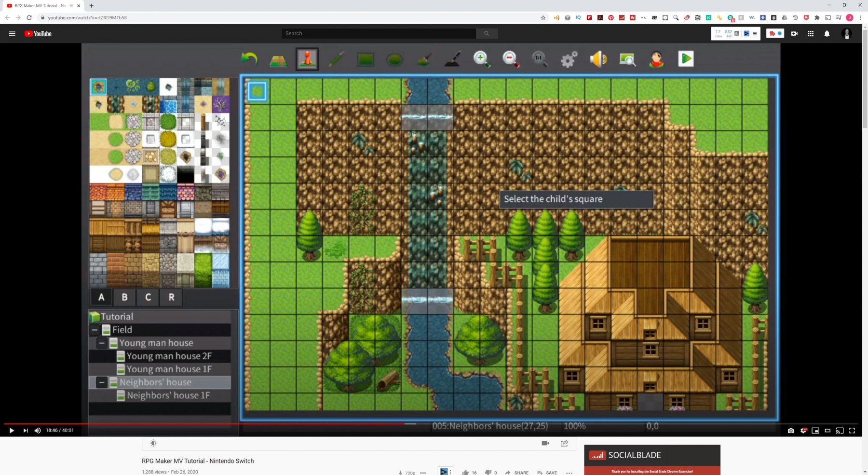Select the Shadow Pen tool

[x=453, y=59]
